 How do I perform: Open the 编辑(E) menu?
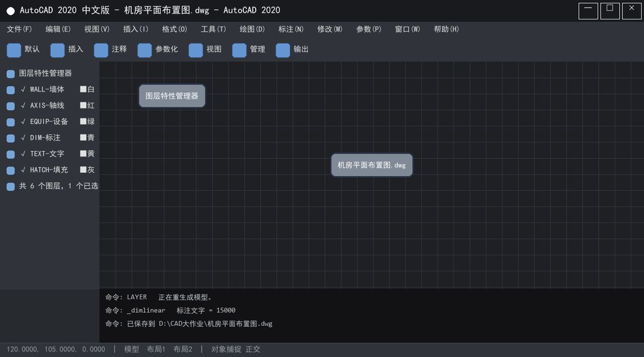(58, 29)
